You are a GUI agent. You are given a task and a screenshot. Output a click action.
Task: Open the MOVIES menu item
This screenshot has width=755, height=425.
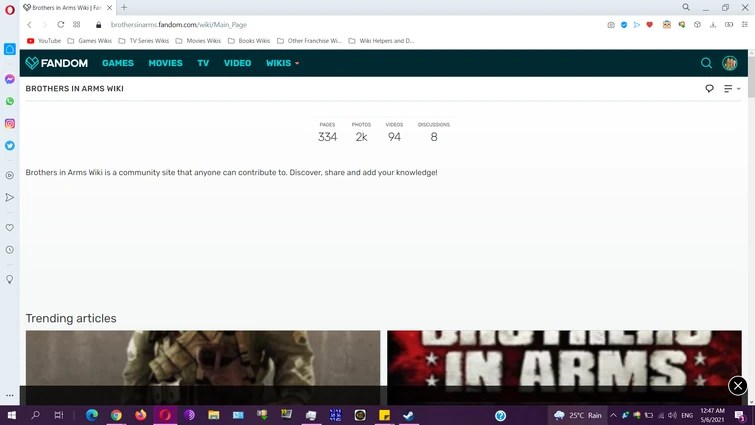click(165, 63)
